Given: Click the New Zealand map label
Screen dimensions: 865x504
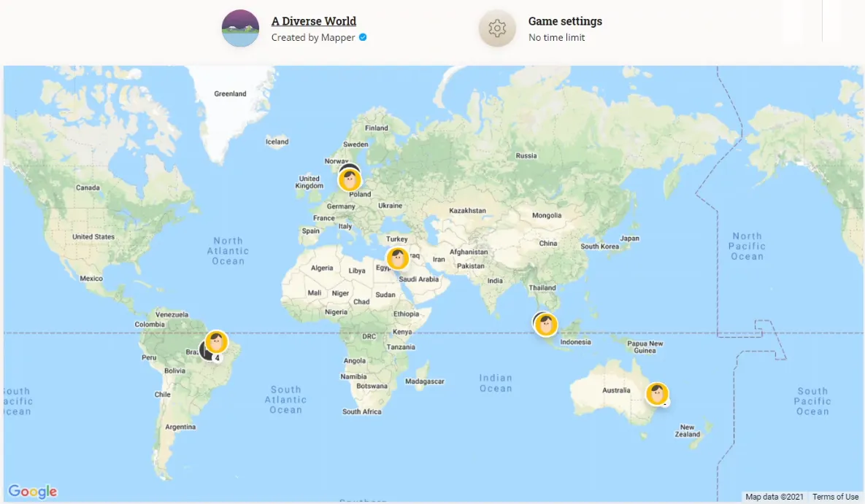Looking at the screenshot, I should 688,430.
